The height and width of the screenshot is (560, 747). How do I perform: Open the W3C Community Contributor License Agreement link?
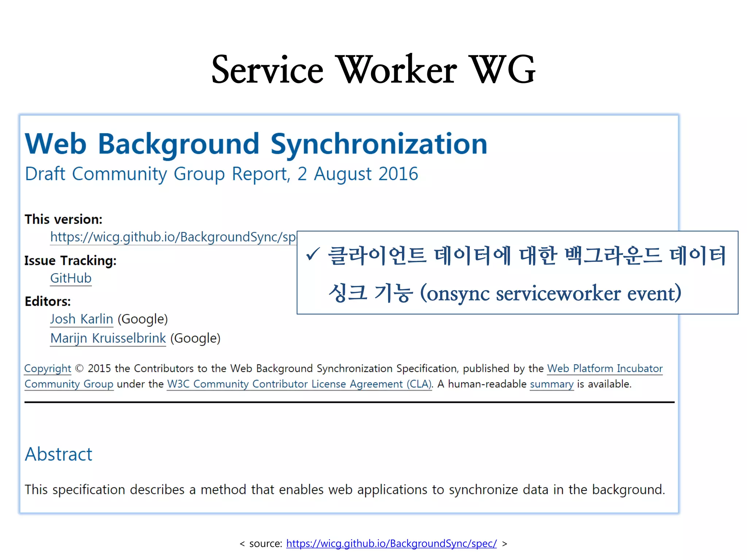click(x=299, y=384)
